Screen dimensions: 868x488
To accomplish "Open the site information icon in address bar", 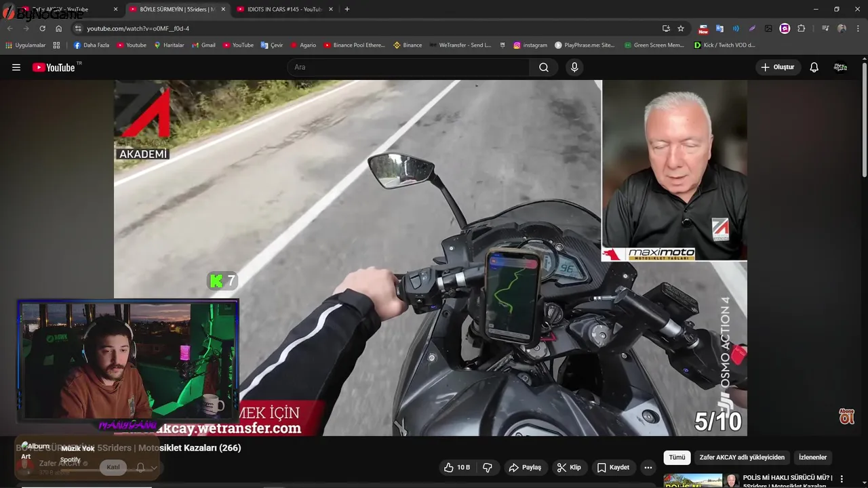I will pos(78,28).
